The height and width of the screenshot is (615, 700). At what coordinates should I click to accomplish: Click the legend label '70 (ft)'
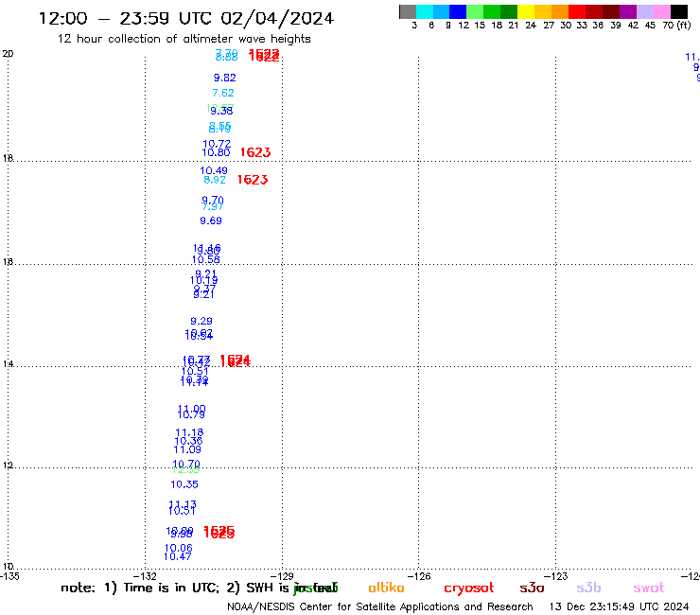676,25
